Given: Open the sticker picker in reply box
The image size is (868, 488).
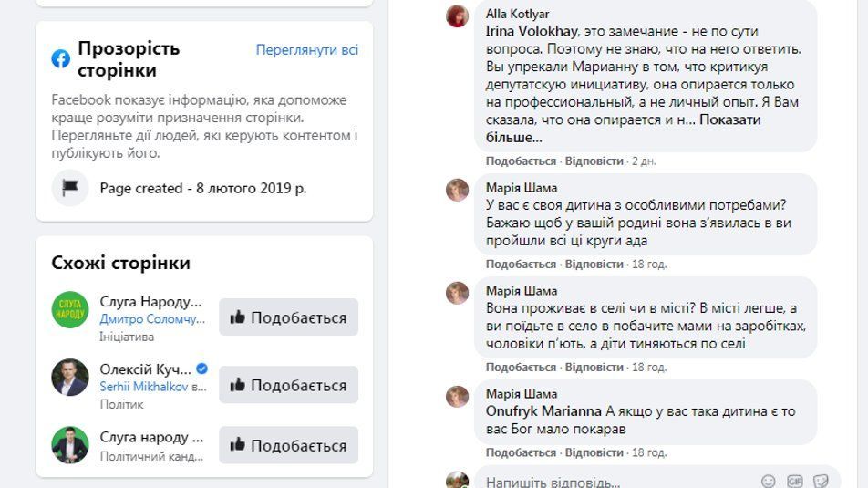Looking at the screenshot, I should point(821,481).
